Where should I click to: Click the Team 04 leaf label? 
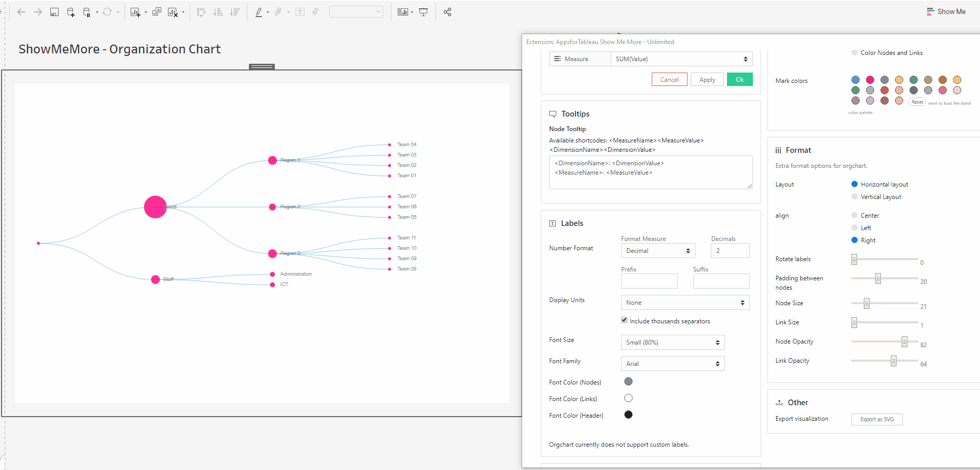coord(407,145)
